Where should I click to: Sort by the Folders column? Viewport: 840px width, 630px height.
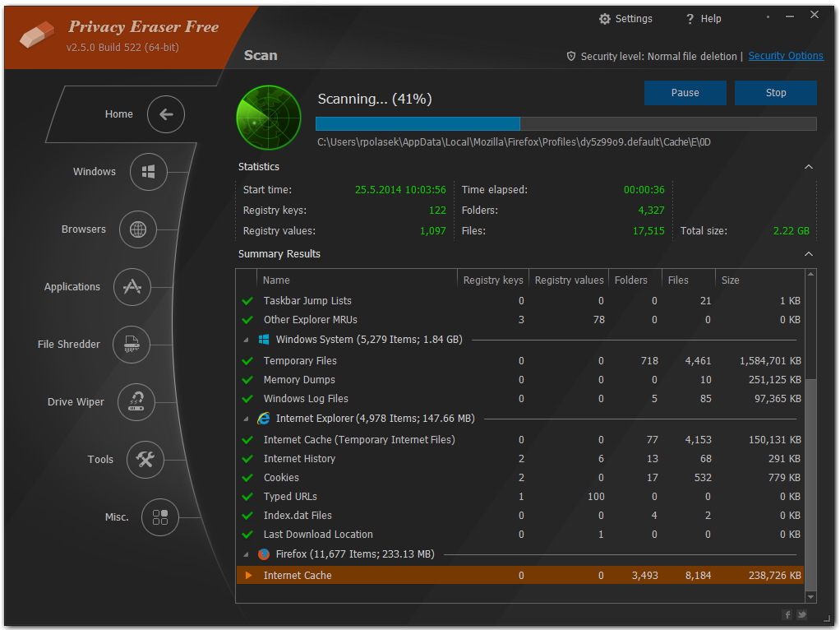(635, 280)
